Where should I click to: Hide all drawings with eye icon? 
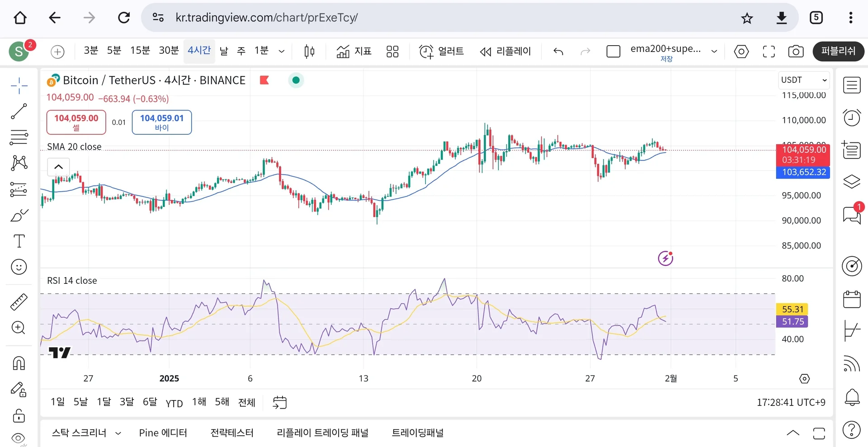coord(19,438)
